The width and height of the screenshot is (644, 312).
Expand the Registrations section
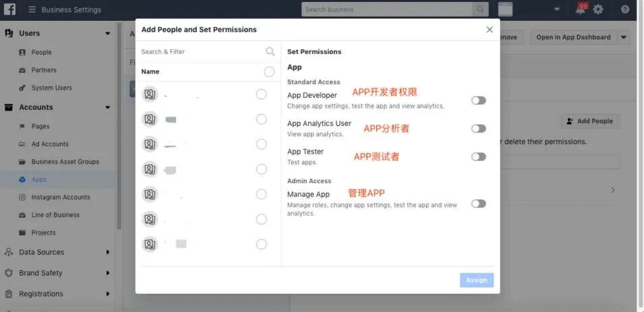click(x=108, y=294)
